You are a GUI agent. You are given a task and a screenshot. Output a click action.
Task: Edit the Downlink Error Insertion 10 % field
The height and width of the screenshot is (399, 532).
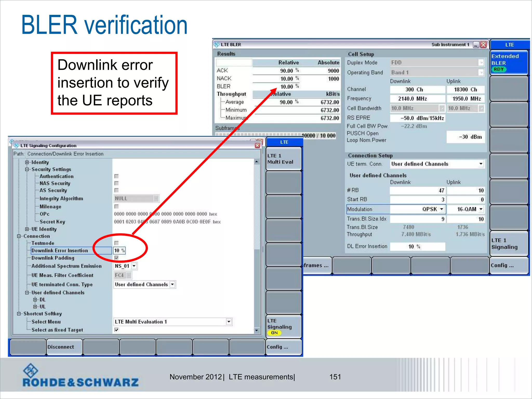[x=119, y=250]
